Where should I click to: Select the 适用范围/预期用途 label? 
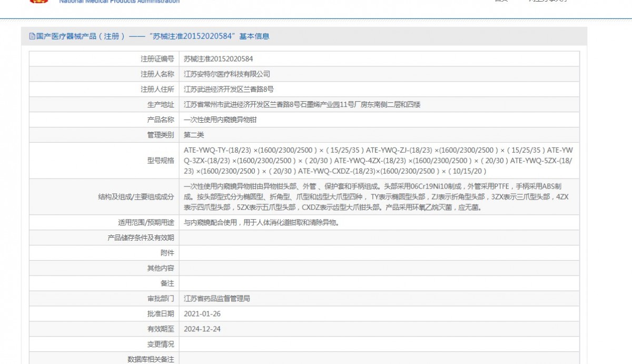(145, 222)
